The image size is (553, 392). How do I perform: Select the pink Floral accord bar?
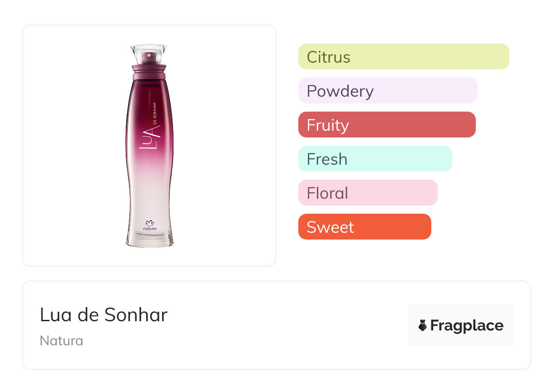(x=367, y=193)
